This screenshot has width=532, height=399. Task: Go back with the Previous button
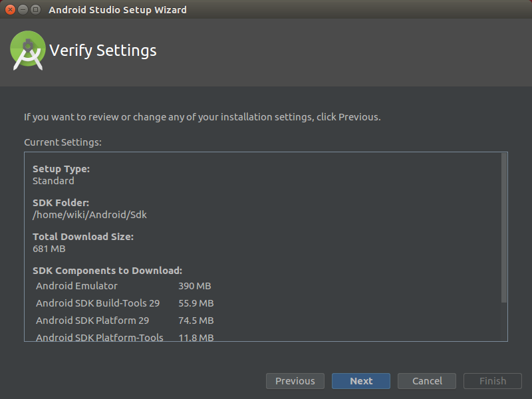click(295, 381)
